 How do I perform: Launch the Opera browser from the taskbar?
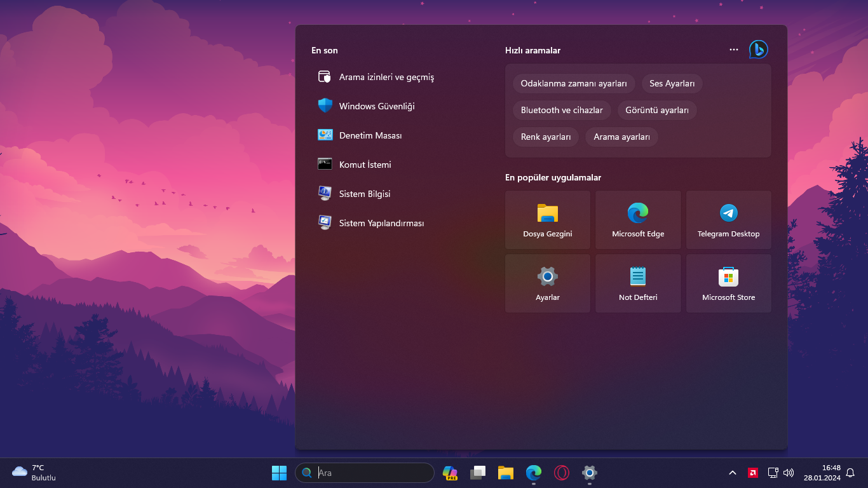(x=562, y=473)
